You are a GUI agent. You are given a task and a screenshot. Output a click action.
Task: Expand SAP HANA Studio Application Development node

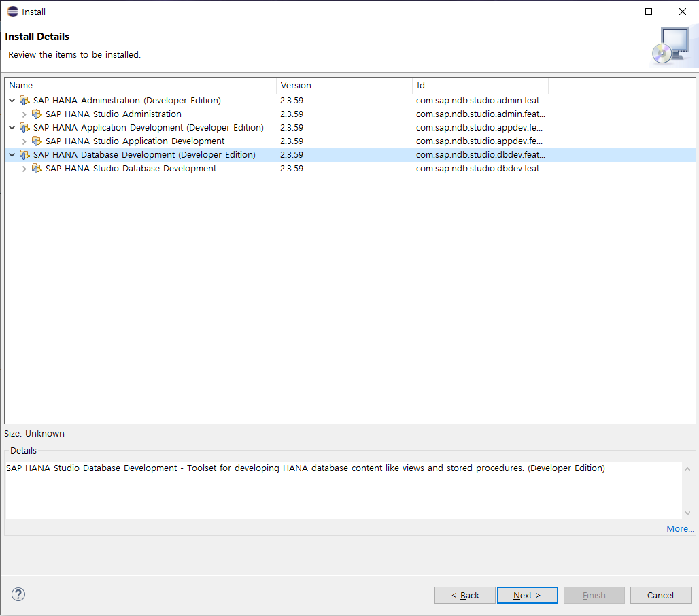(x=24, y=141)
